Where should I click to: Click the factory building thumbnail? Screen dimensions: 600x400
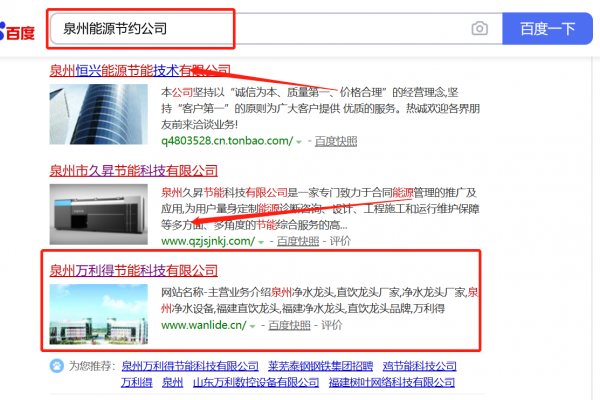point(99,314)
